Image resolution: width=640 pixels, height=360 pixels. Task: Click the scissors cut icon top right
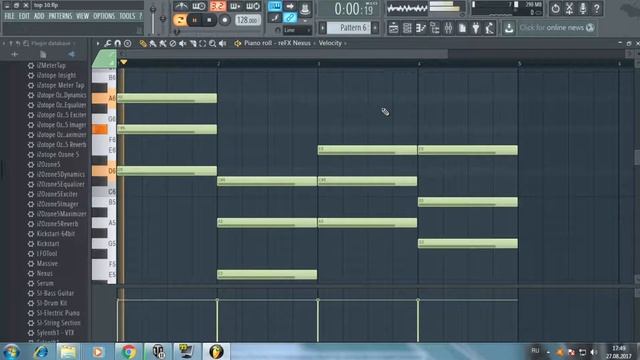[x=569, y=8]
